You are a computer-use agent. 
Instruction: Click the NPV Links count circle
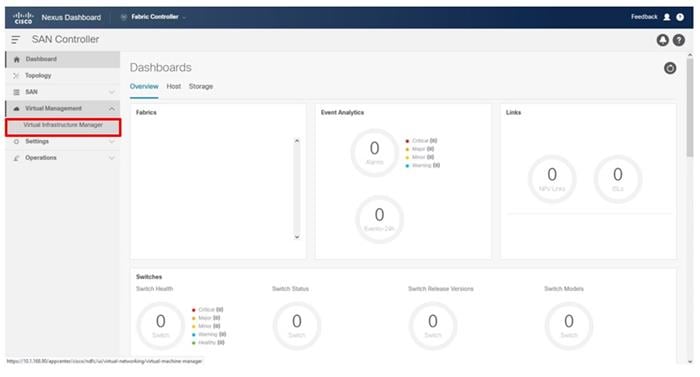pos(552,179)
